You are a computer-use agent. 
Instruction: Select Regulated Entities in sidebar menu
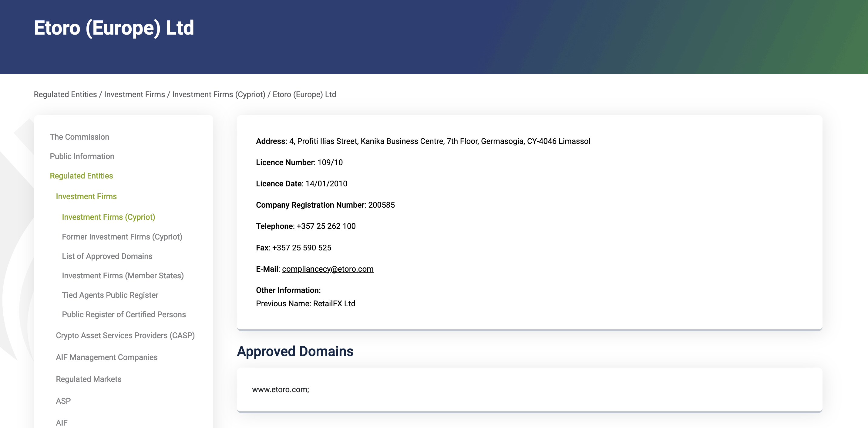click(81, 176)
